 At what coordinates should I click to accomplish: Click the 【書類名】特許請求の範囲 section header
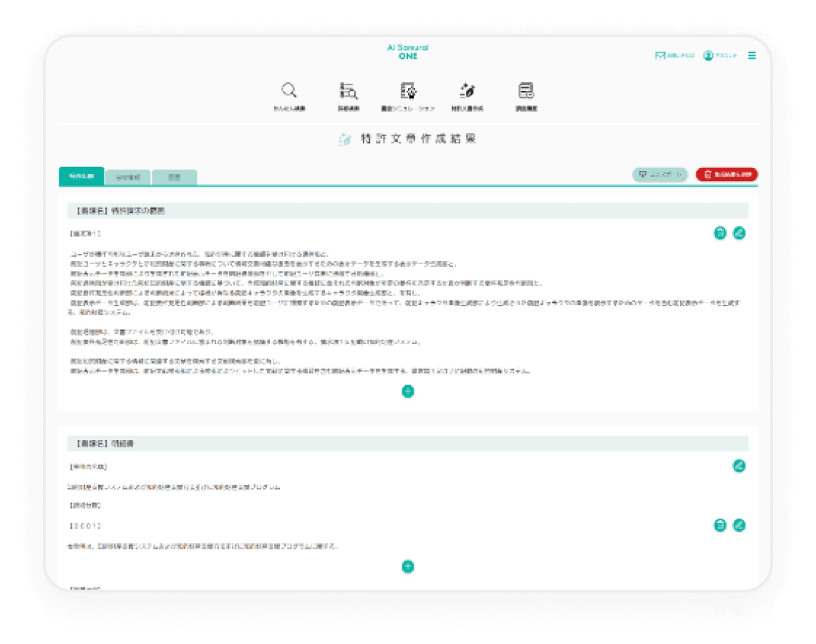click(x=407, y=210)
